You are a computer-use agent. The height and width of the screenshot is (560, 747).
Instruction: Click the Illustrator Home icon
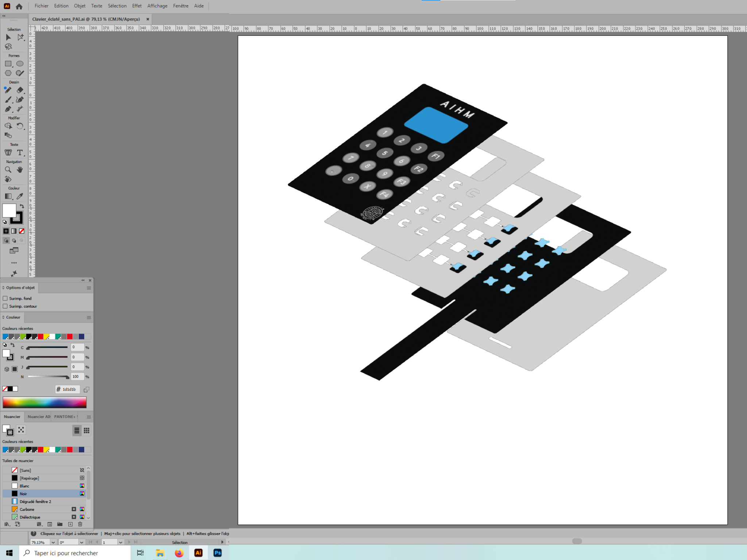pyautogui.click(x=19, y=6)
